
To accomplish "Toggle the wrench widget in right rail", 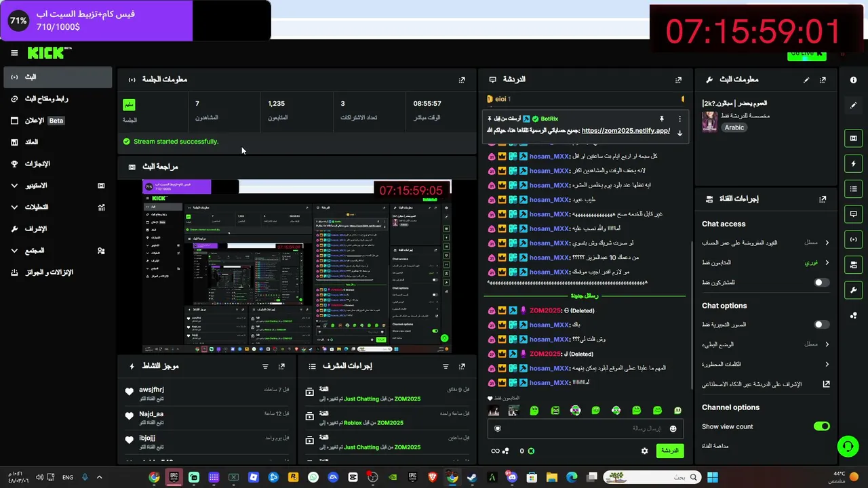I will pyautogui.click(x=853, y=290).
